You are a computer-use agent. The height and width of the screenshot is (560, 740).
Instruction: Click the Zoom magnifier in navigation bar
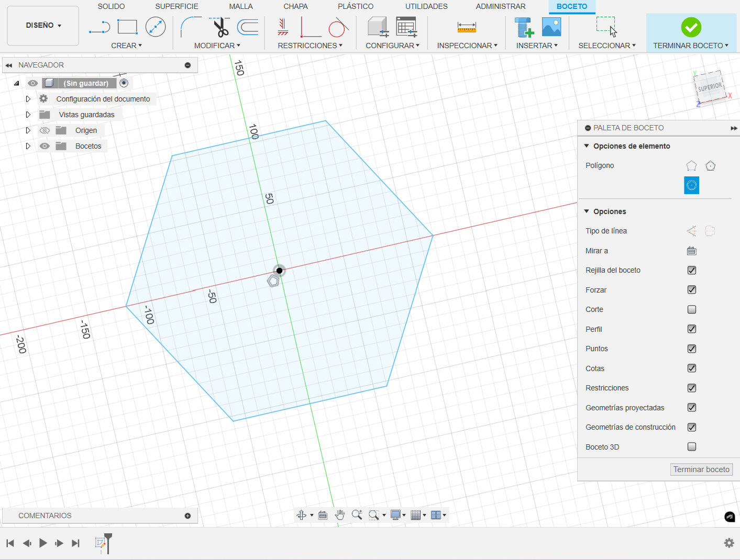[357, 515]
